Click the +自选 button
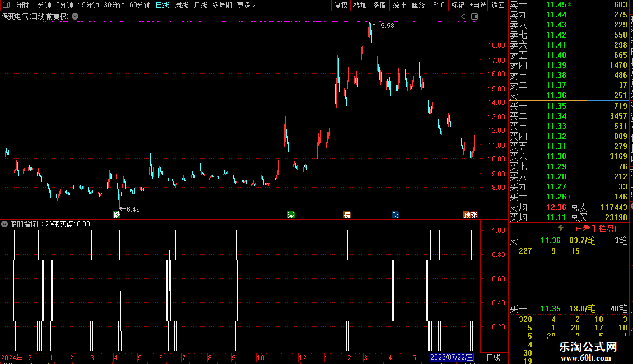Image resolution: width=633 pixels, height=364 pixels. coord(478,5)
